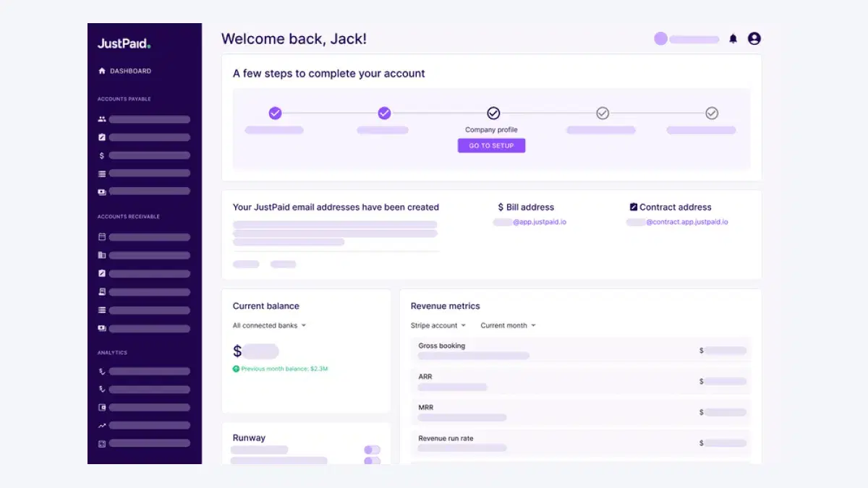Click the Gross booking row label
868x488 pixels.
(442, 346)
